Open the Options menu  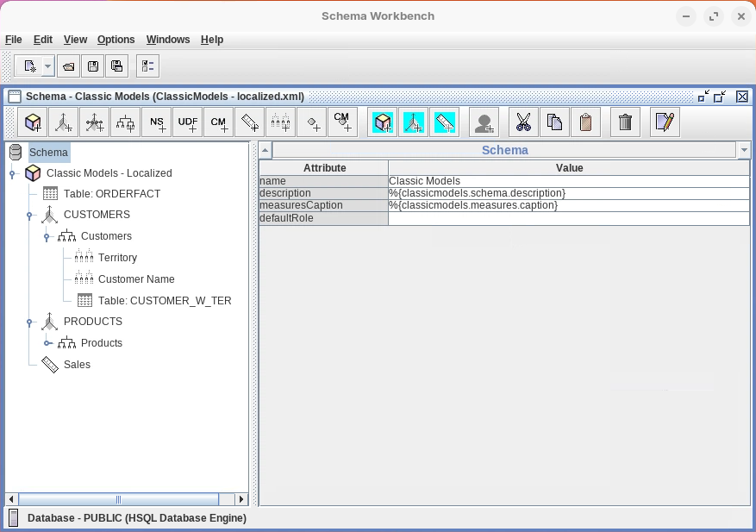[x=116, y=40]
